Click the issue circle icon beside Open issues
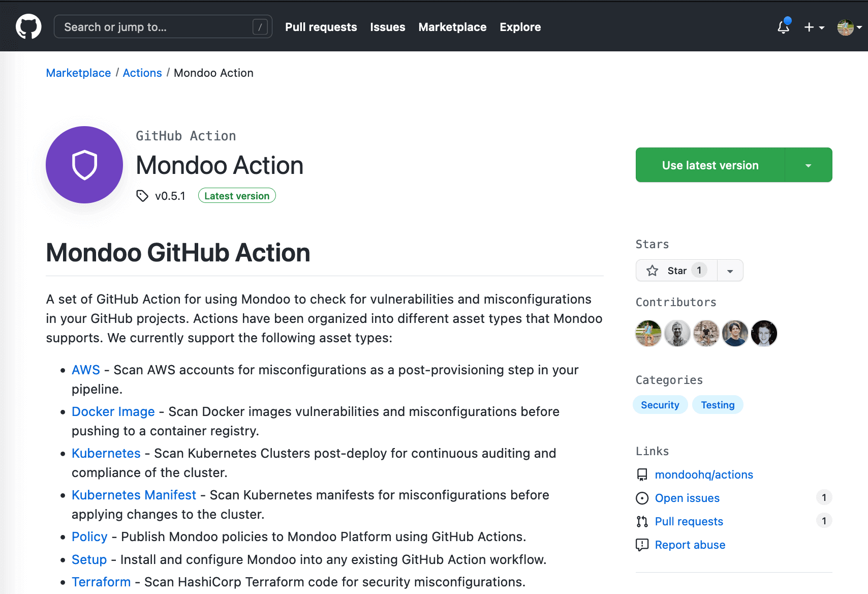 tap(642, 498)
